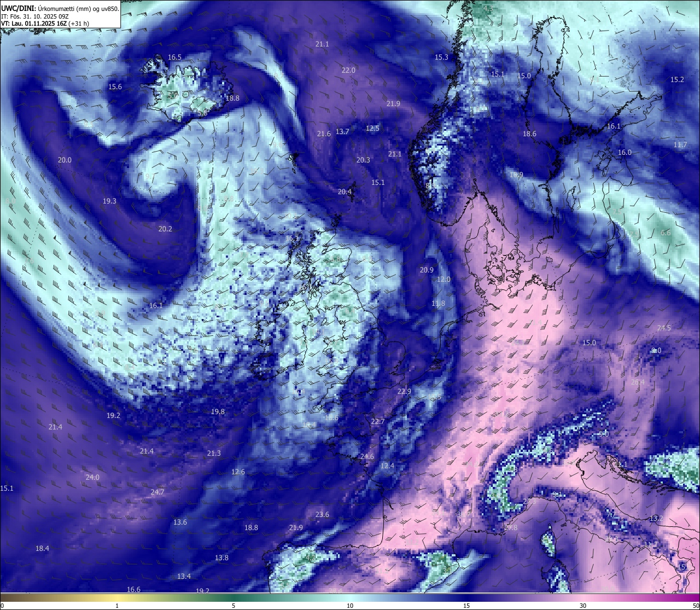Click the 13.4 value on the map
Screen dimensions: 700x610
[184, 577]
